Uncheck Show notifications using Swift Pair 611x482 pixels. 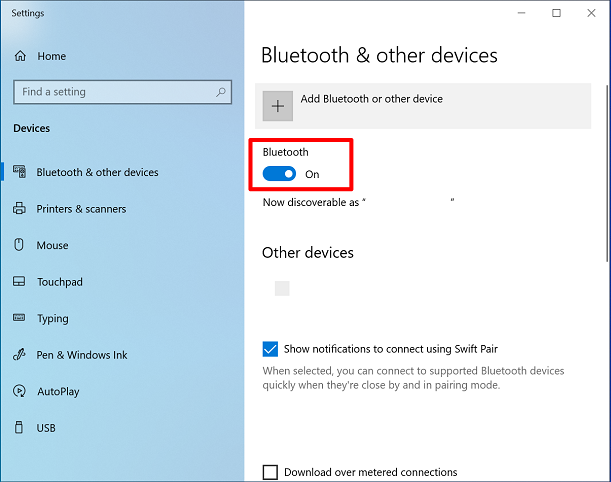click(270, 349)
